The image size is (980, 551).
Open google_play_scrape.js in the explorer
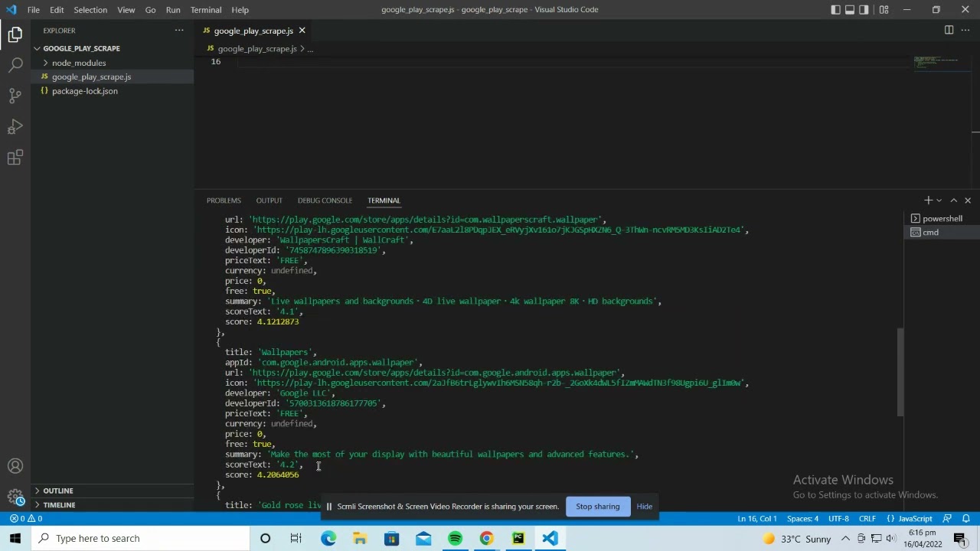click(x=113, y=77)
